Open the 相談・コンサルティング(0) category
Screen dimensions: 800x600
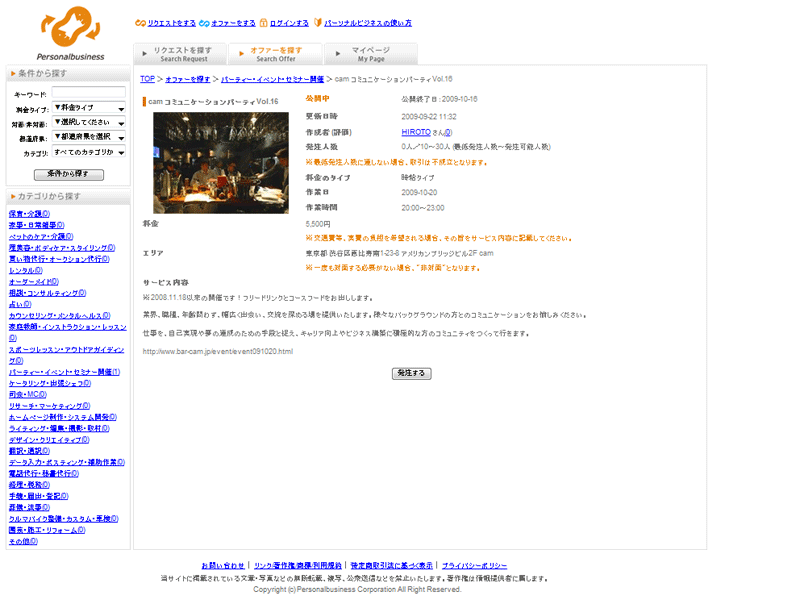point(47,293)
